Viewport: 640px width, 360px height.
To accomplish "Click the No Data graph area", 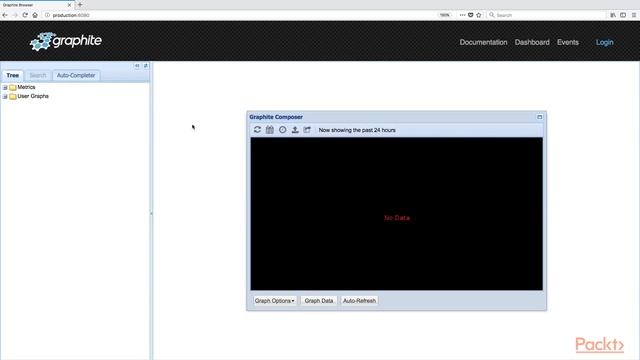I will point(397,214).
